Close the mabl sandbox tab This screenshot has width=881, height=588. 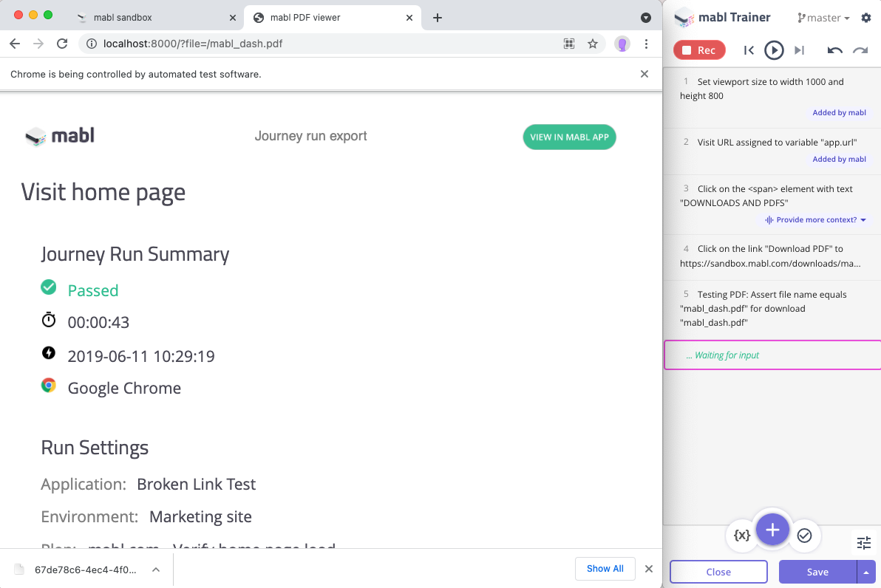[x=233, y=18]
